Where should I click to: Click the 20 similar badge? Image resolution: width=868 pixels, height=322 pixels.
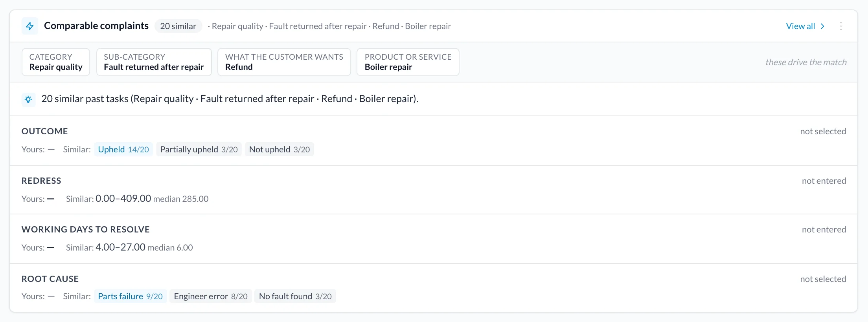[178, 26]
